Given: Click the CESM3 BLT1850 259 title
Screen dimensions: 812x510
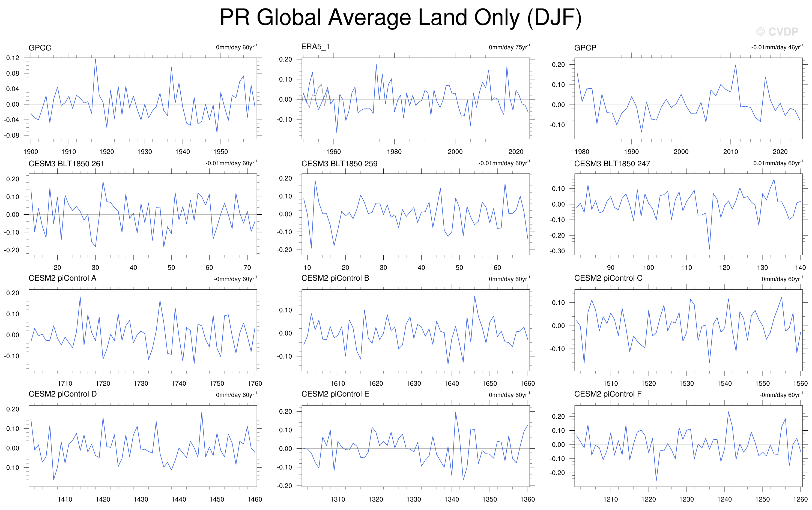Looking at the screenshot, I should click(339, 164).
